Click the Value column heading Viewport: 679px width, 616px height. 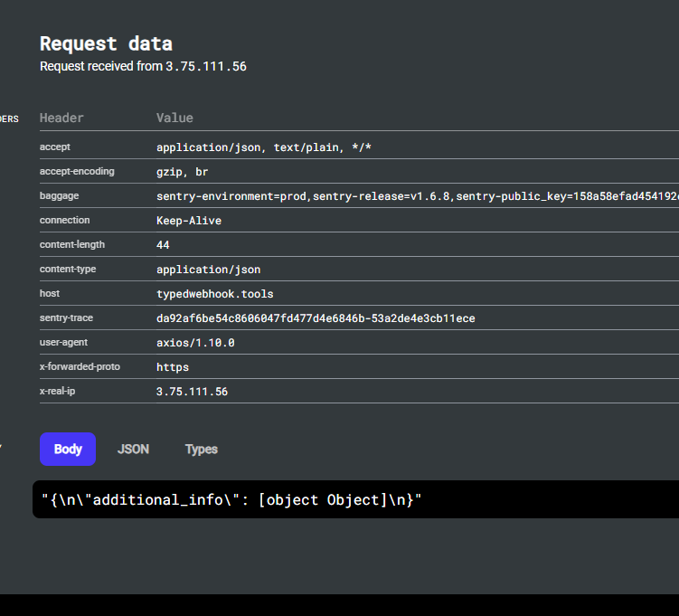point(174,118)
